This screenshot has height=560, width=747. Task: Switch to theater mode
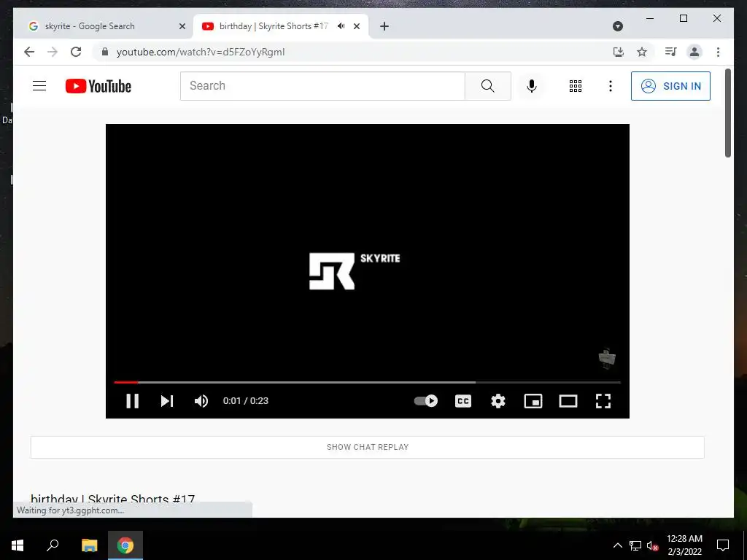tap(568, 401)
